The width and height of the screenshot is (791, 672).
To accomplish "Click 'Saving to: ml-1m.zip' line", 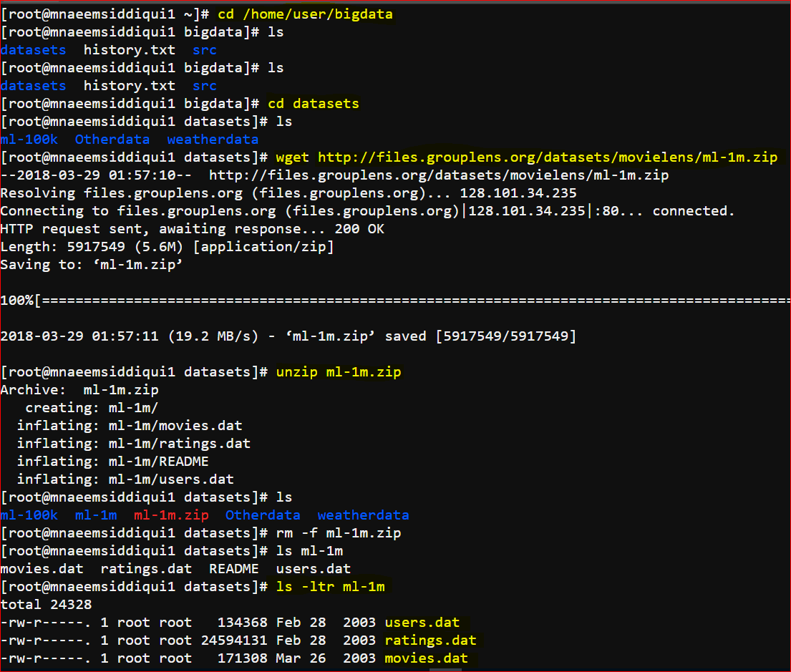I will click(x=92, y=265).
